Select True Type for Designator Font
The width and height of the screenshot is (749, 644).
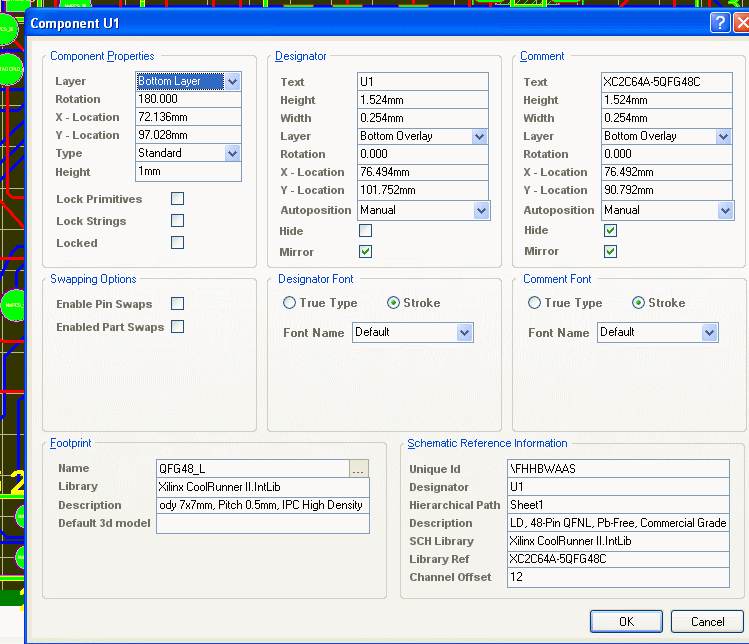[x=289, y=303]
